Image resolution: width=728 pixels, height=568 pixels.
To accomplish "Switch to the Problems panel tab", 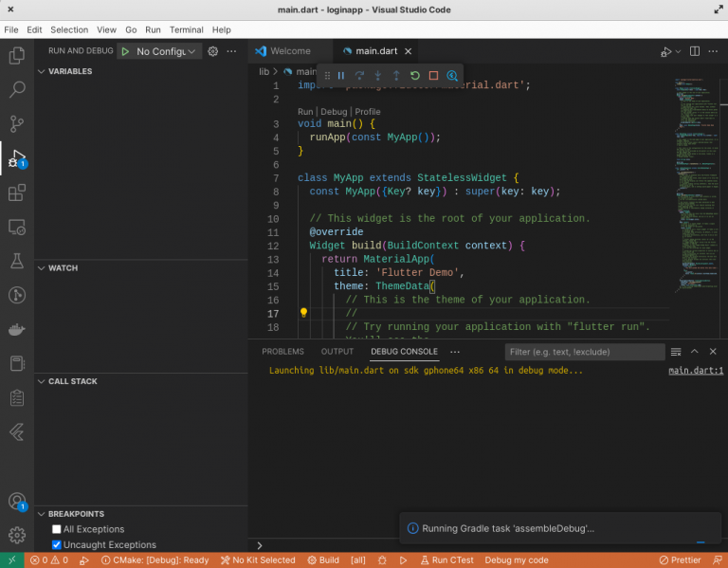I will pyautogui.click(x=282, y=351).
